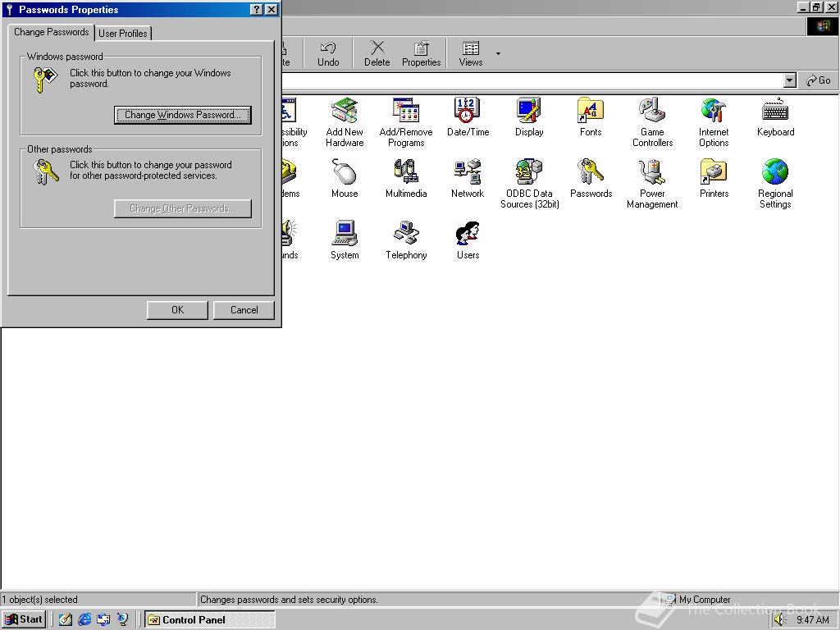Open Internet Options icon
840x630 pixels.
(x=714, y=122)
